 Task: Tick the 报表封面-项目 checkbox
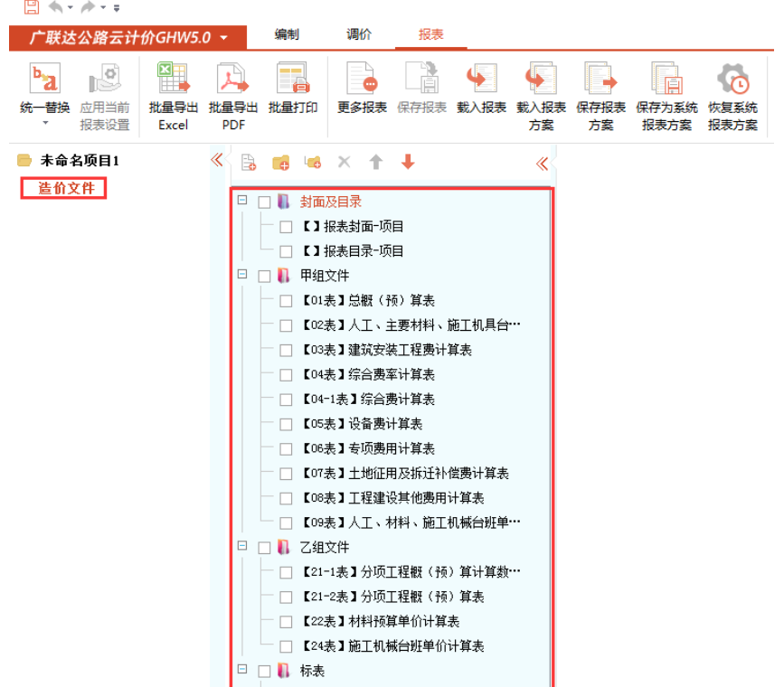286,227
